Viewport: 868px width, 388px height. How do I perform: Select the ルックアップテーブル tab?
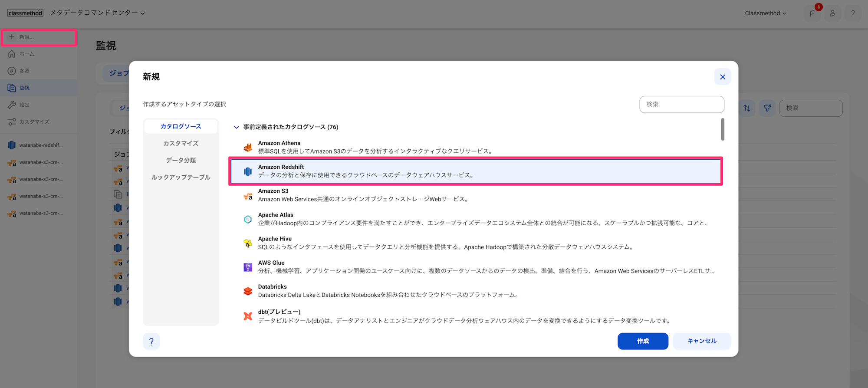pyautogui.click(x=181, y=177)
